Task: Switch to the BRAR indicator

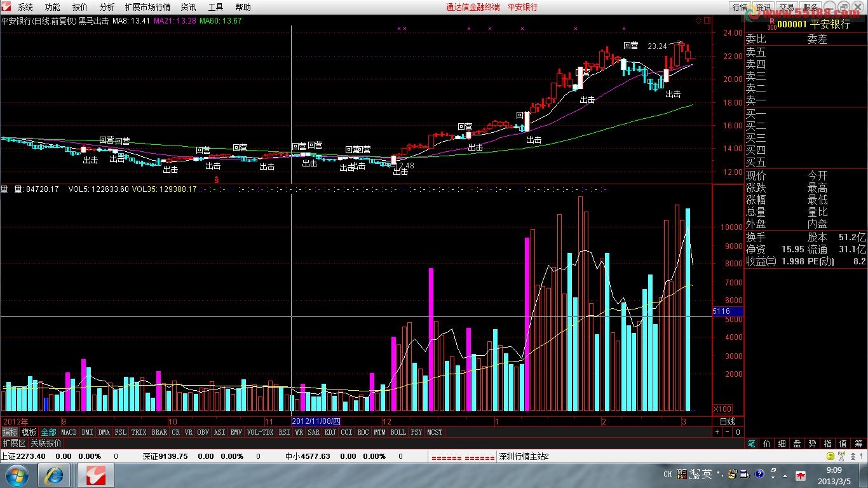Action: [159, 432]
